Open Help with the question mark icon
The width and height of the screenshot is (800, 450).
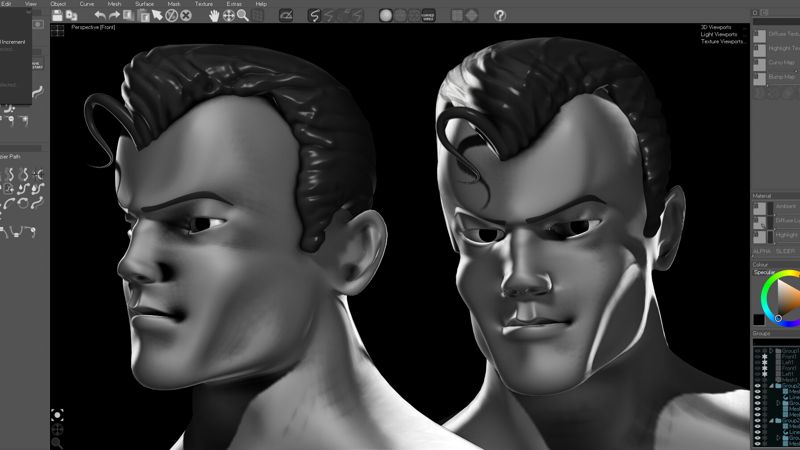tap(500, 15)
